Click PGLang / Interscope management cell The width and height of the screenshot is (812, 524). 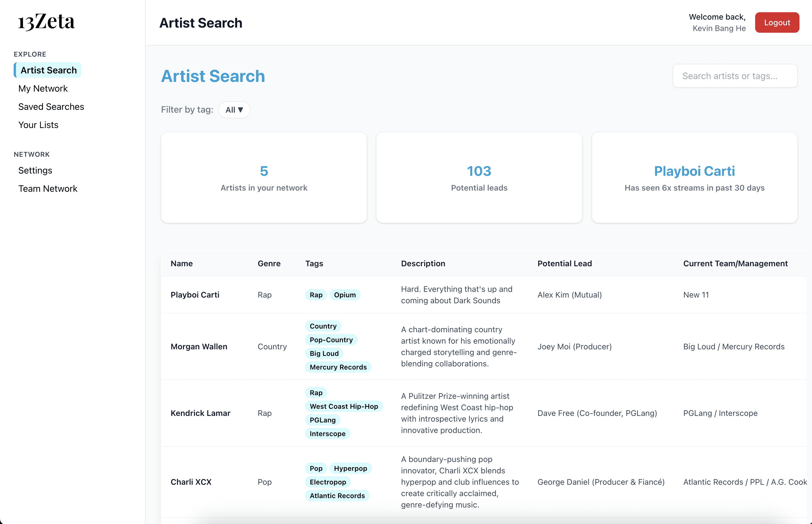coord(720,413)
